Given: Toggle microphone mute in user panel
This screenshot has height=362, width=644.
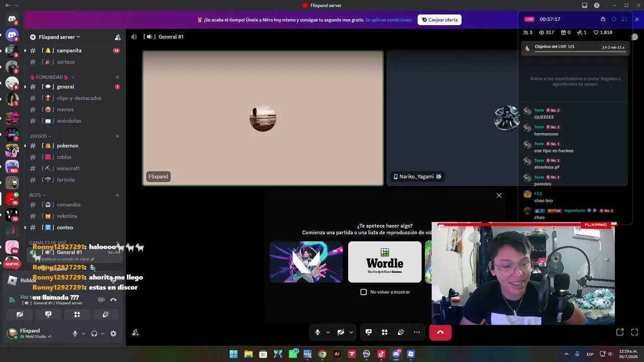Looking at the screenshot, I should (75, 333).
